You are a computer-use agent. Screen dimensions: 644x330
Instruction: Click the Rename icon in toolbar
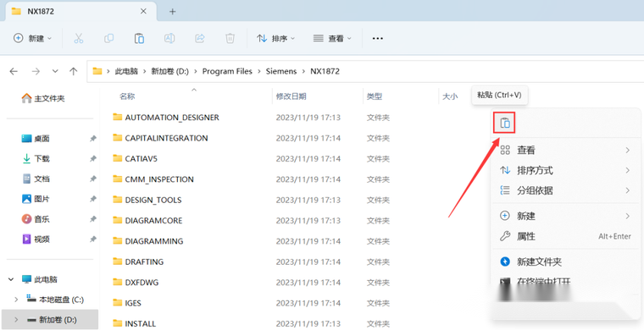(x=169, y=38)
